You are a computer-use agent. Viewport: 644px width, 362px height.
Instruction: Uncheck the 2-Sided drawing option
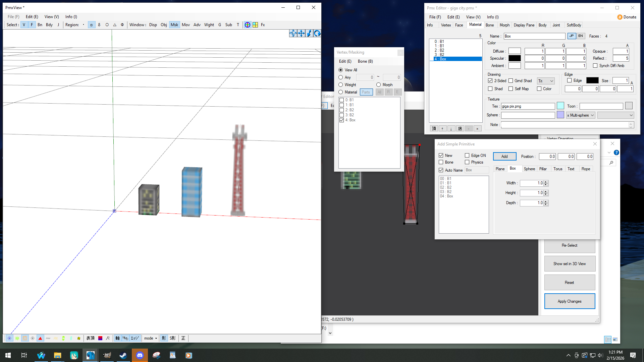pyautogui.click(x=490, y=81)
